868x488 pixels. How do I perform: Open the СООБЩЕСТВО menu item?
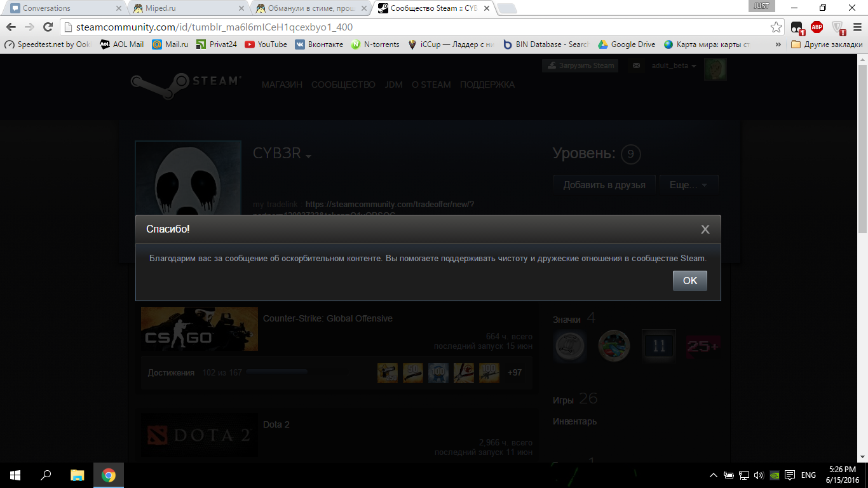point(343,85)
